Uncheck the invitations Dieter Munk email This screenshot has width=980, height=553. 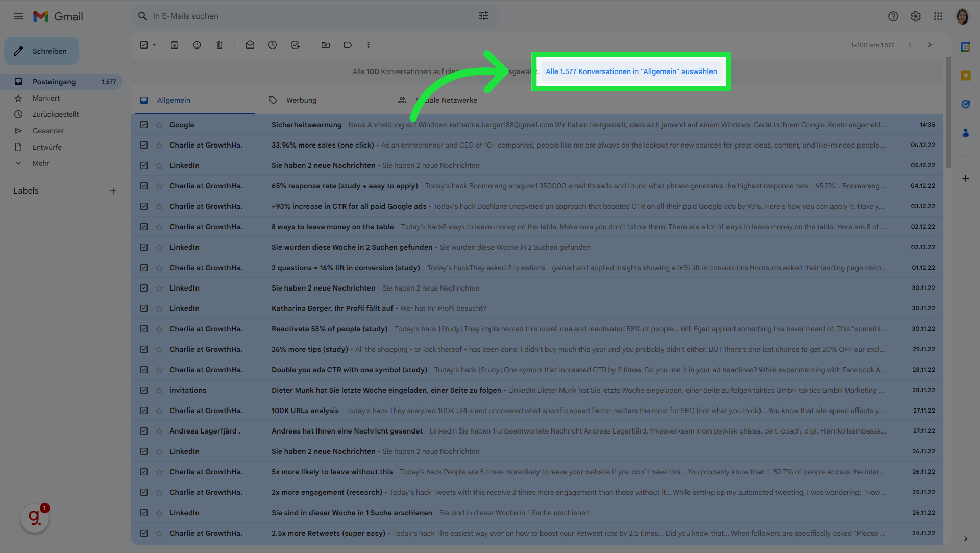[144, 390]
